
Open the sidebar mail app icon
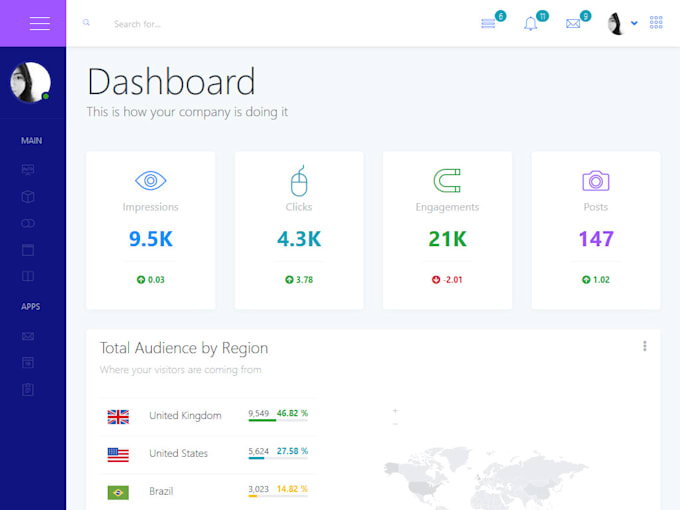coord(28,336)
